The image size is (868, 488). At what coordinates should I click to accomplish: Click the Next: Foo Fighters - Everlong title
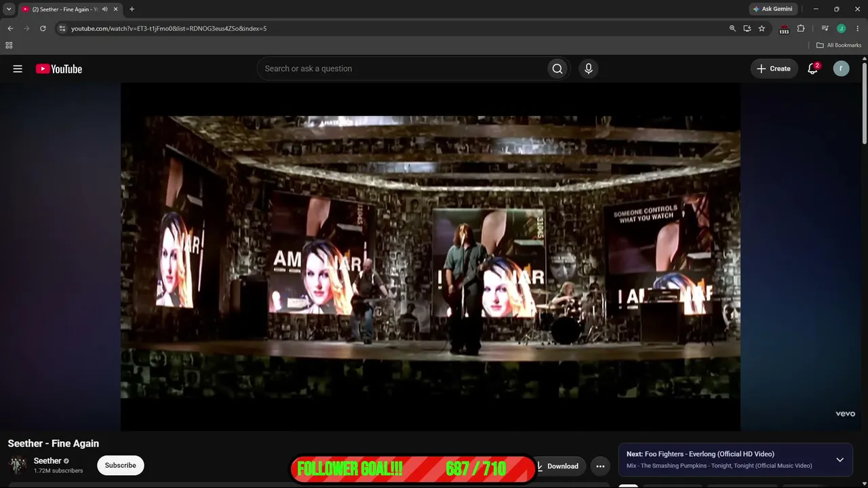pyautogui.click(x=701, y=454)
